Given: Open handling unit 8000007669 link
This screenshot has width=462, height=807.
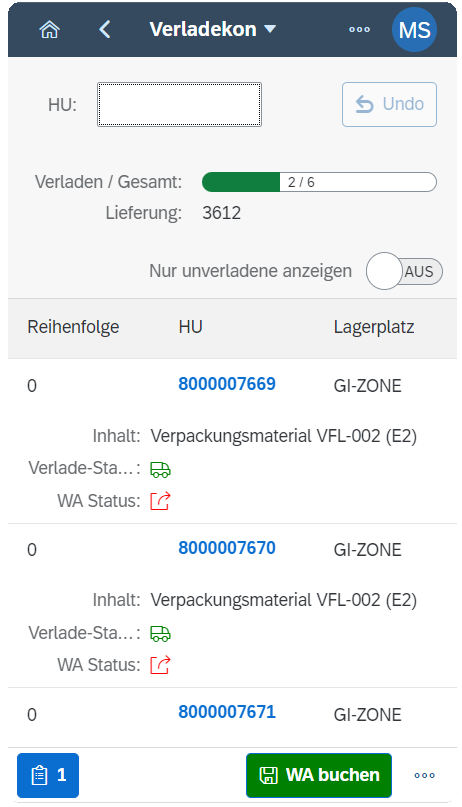Looking at the screenshot, I should pos(227,384).
